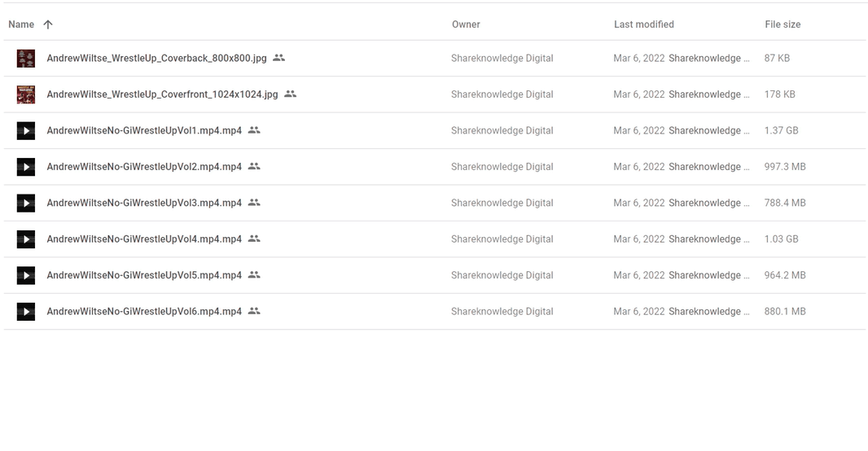The height and width of the screenshot is (451, 868).
Task: Click the shared icon beside WrestleUpVol5.mp4.mp4
Action: coord(254,275)
